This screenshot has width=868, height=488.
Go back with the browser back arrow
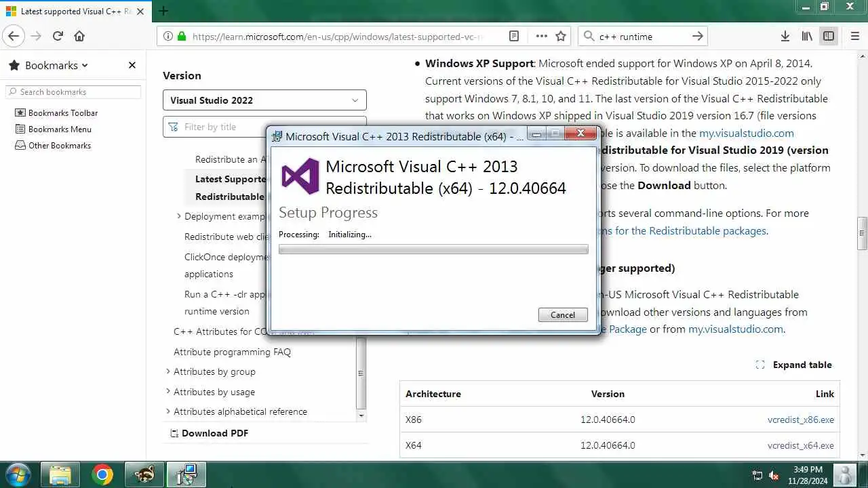click(x=14, y=36)
